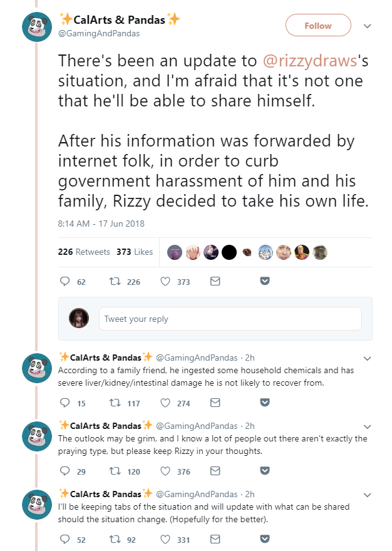
Task: Retweet the reply with 92 retweets
Action: pyautogui.click(x=115, y=539)
